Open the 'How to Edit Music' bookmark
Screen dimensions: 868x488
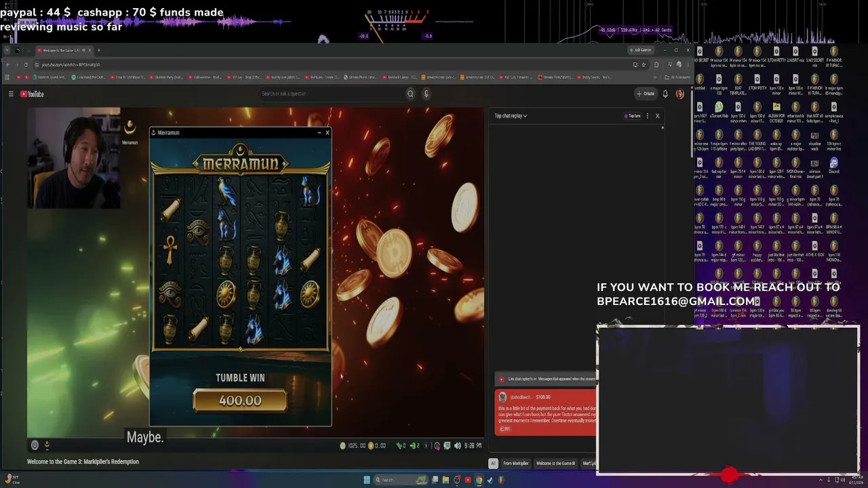[128, 77]
